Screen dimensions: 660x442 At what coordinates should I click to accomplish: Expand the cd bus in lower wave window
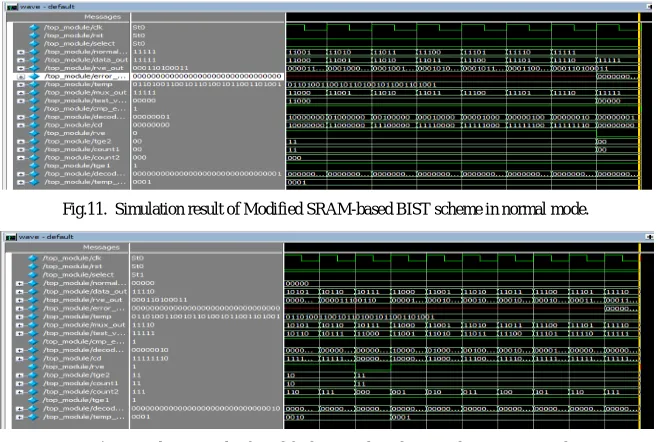(19, 359)
